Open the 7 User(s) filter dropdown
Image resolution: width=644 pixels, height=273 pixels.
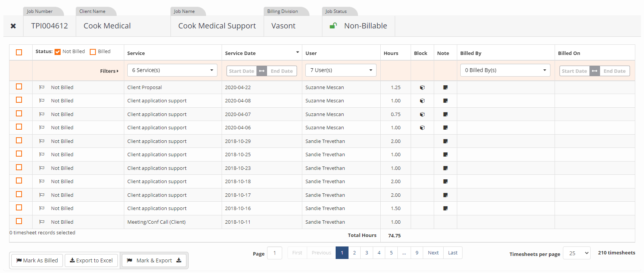pyautogui.click(x=341, y=70)
